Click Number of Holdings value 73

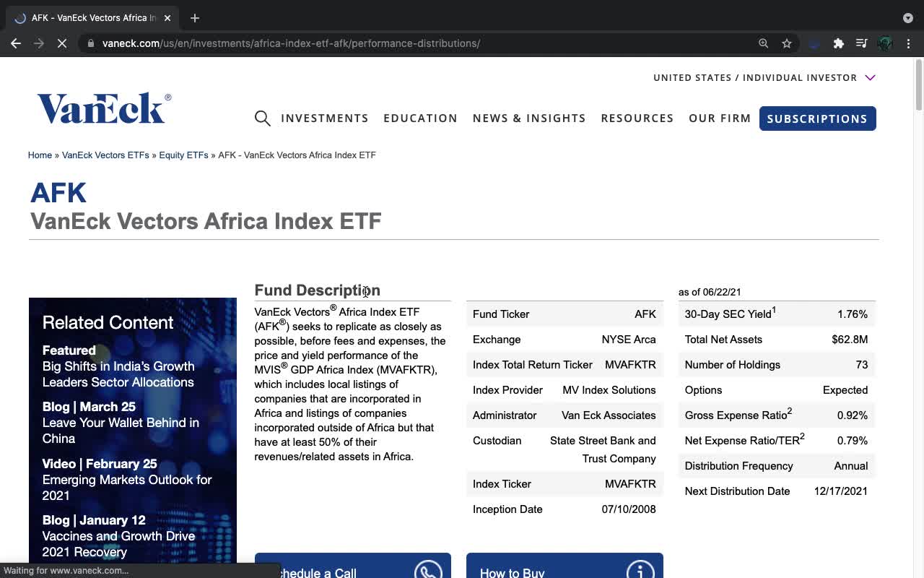(x=862, y=365)
